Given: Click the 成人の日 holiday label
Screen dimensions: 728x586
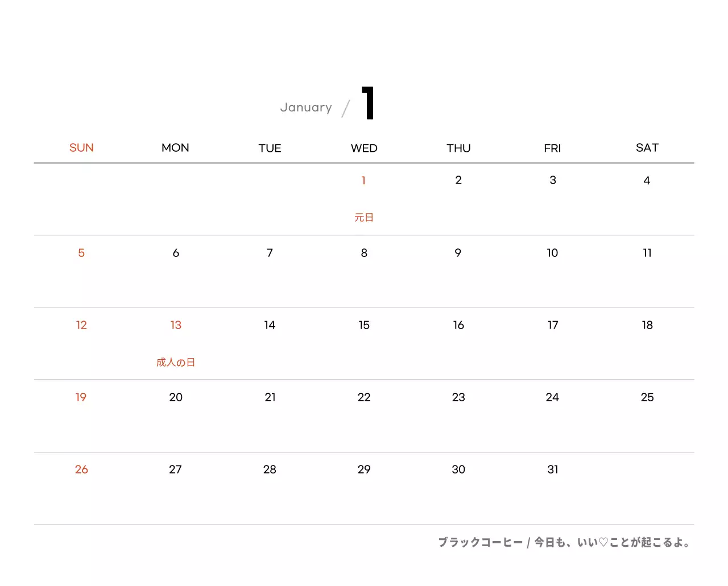Looking at the screenshot, I should click(176, 362).
